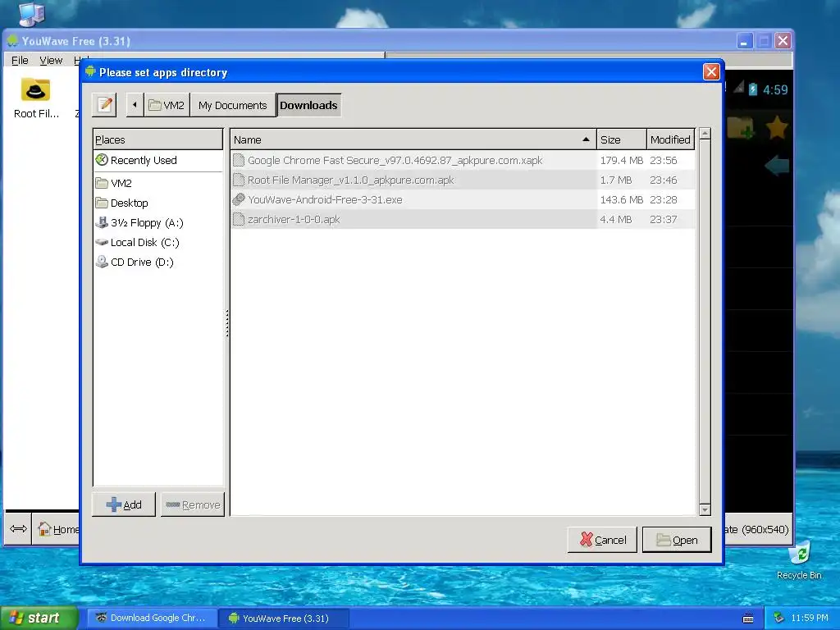
Task: Click the Desktop folder icon in Places
Action: (x=101, y=203)
